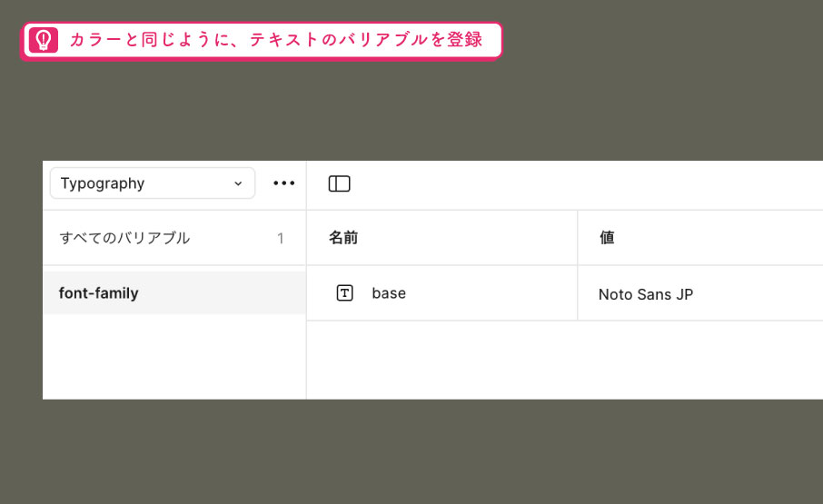Screen dimensions: 823x504
Task: Click the lightbulb tip icon
Action: 43,40
